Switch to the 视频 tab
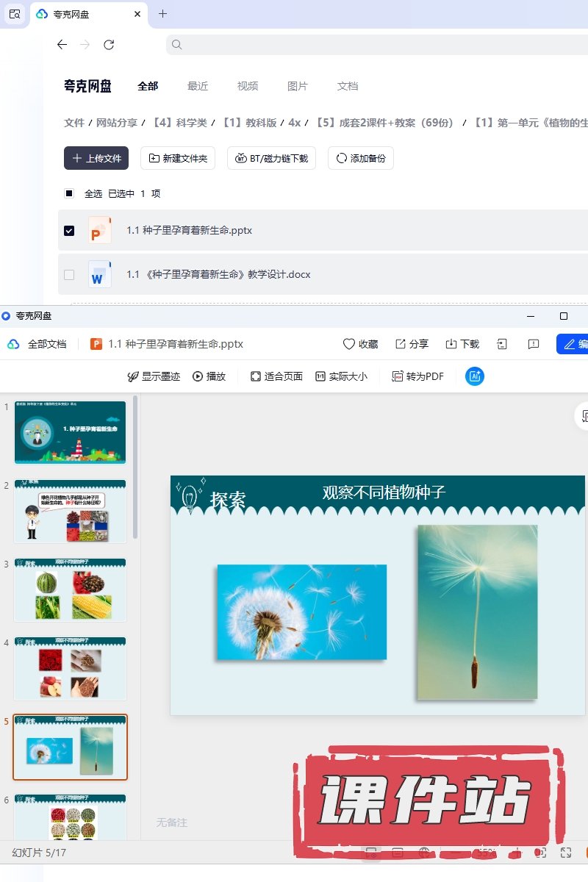Viewport: 588px width, 882px height. click(x=248, y=86)
